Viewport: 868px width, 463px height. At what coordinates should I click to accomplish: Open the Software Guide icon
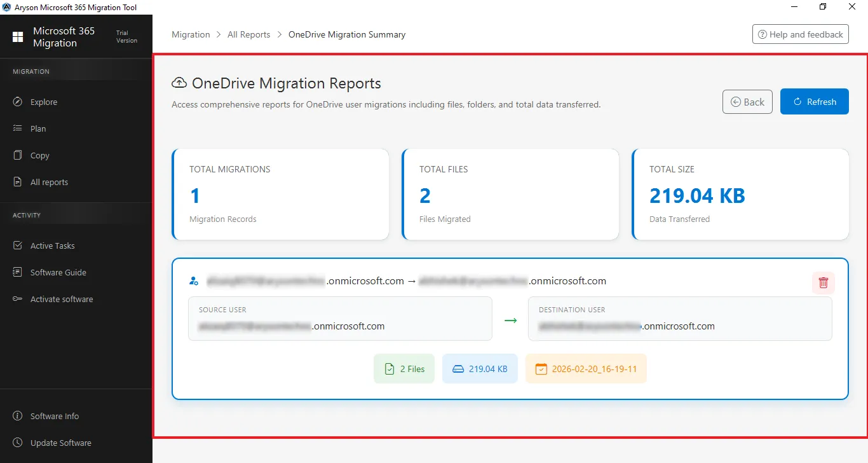(18, 272)
